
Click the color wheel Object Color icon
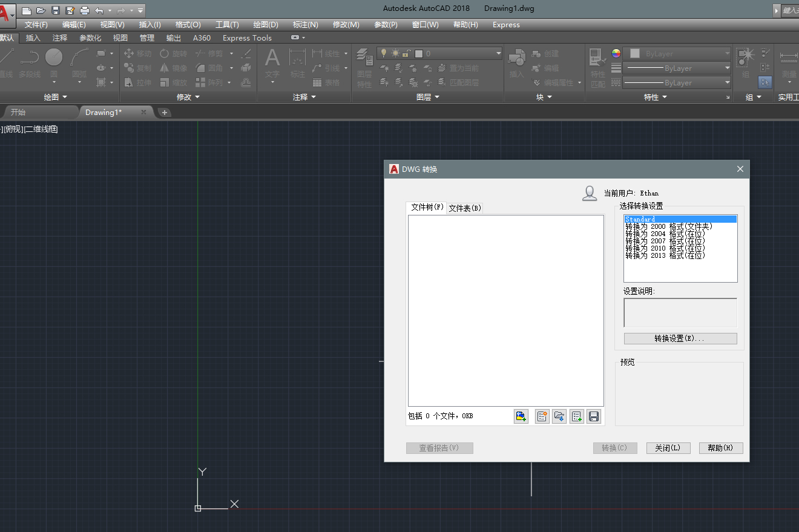(x=616, y=53)
